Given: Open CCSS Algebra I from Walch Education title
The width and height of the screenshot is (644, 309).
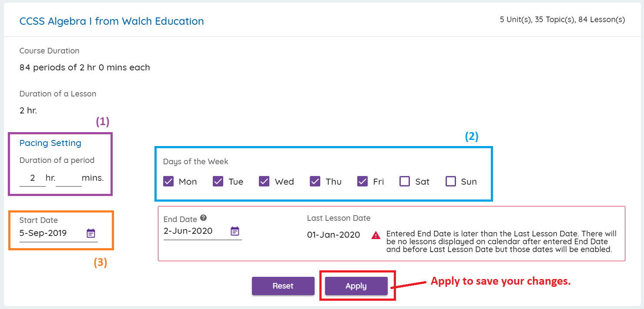Looking at the screenshot, I should point(111,21).
